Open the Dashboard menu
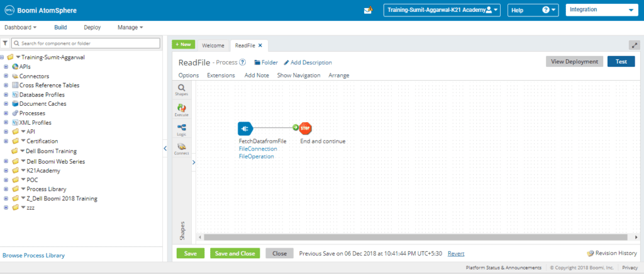 click(21, 28)
